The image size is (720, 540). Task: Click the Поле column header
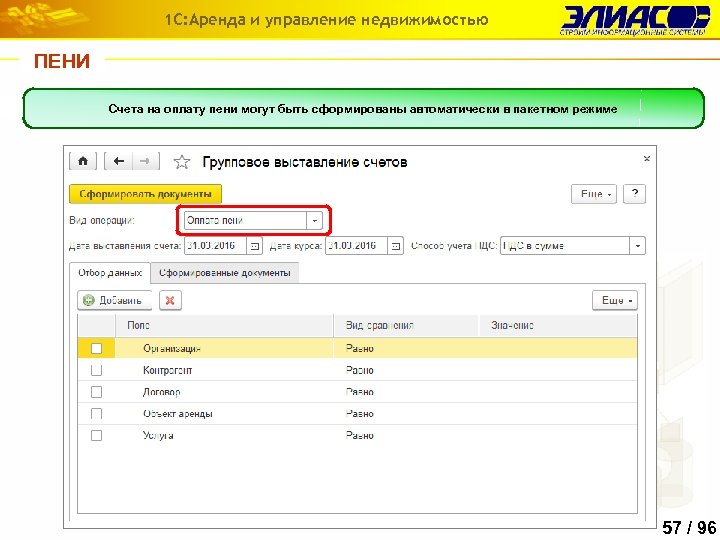pyautogui.click(x=224, y=326)
